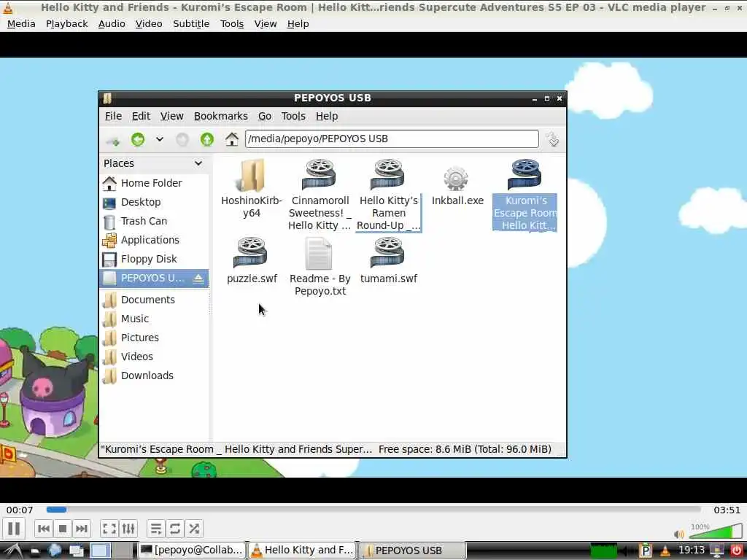Open new tab icon in file manager toolbar
The height and width of the screenshot is (560, 747).
click(112, 141)
